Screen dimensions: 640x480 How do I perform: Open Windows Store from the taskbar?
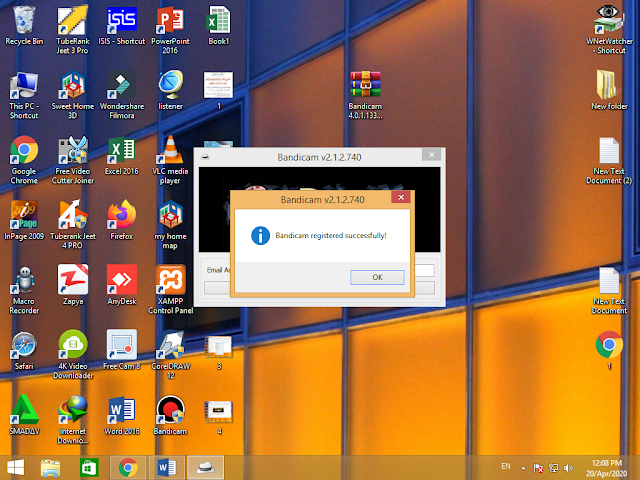[89, 467]
